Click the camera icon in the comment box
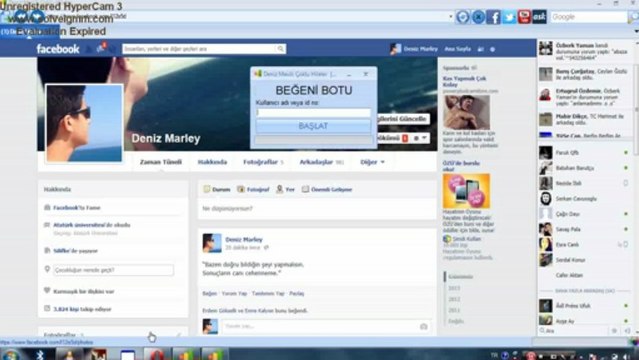Viewport: 639px width, 360px height. (423, 326)
